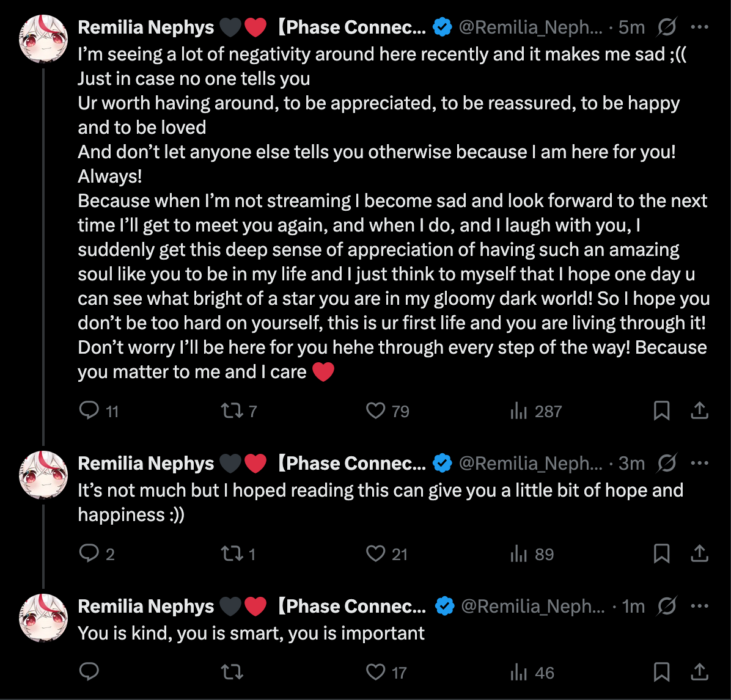This screenshot has width=731, height=700.
Task: Bookmark the 'You is kind' tweet
Action: click(661, 673)
